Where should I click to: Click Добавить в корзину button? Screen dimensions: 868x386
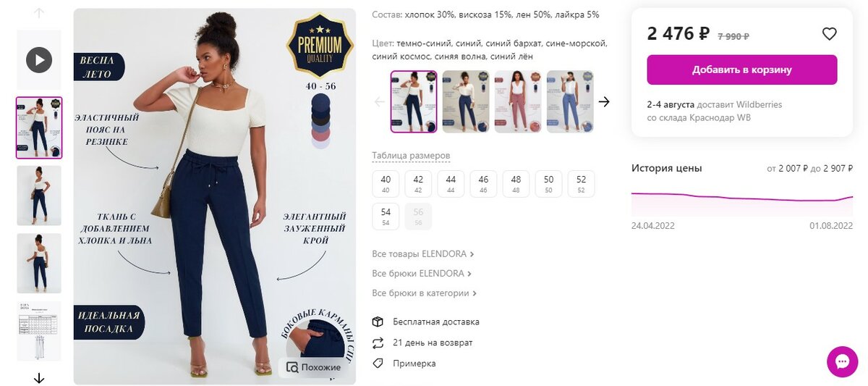(x=742, y=70)
